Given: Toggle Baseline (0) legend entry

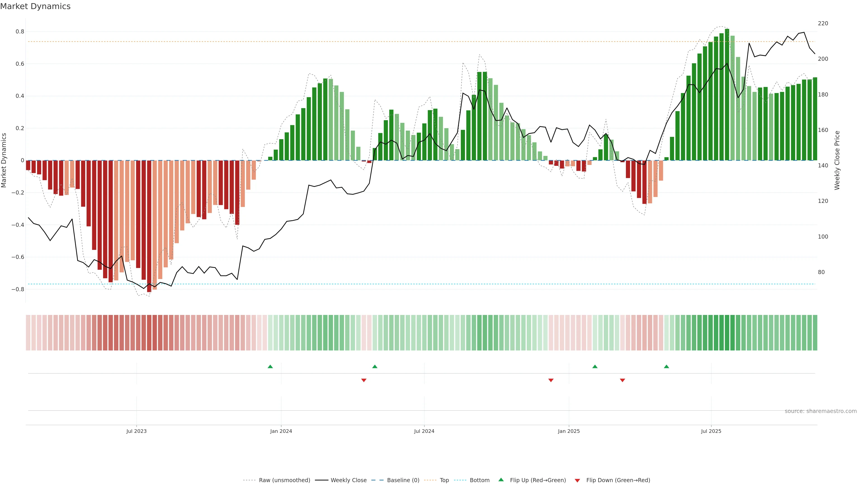Looking at the screenshot, I should point(403,480).
